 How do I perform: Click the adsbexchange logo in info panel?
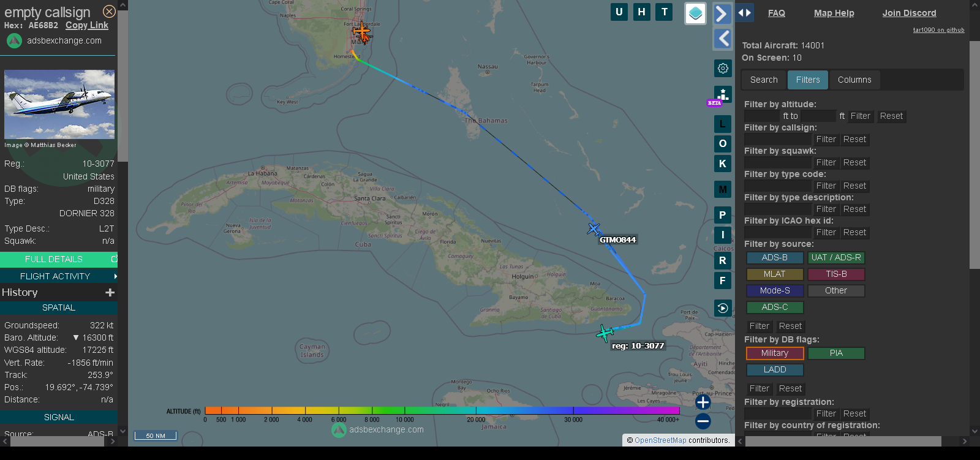coord(14,41)
